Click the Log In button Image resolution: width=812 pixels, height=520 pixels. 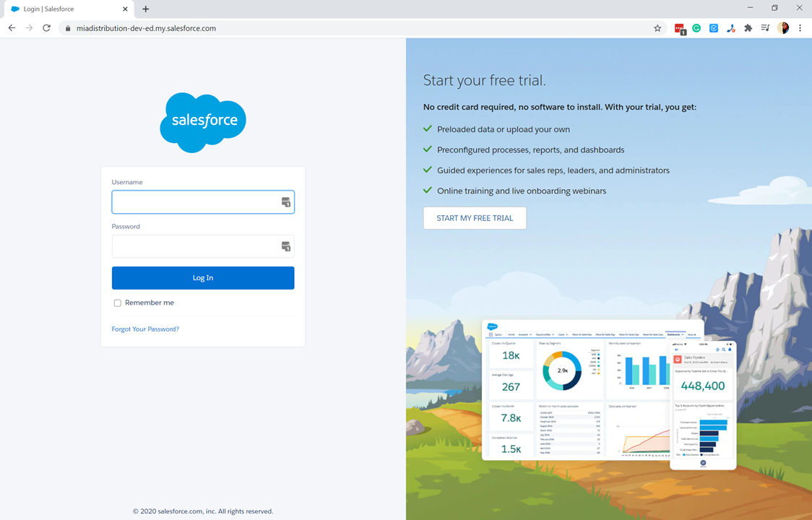pyautogui.click(x=203, y=278)
